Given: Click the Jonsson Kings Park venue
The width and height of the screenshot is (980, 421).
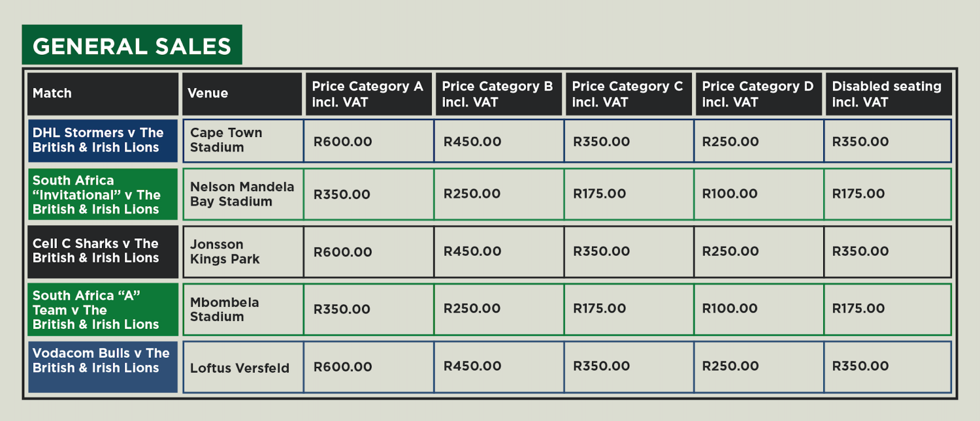Looking at the screenshot, I should click(x=242, y=251).
